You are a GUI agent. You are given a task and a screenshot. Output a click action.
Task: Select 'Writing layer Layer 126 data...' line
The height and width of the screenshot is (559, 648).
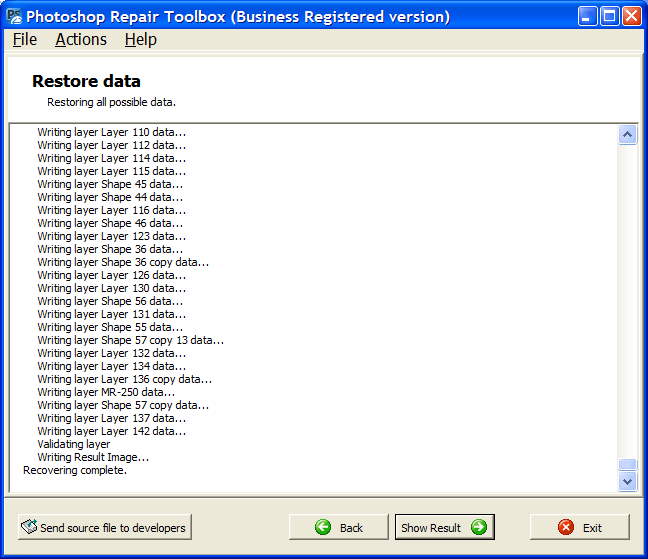[x=112, y=276]
